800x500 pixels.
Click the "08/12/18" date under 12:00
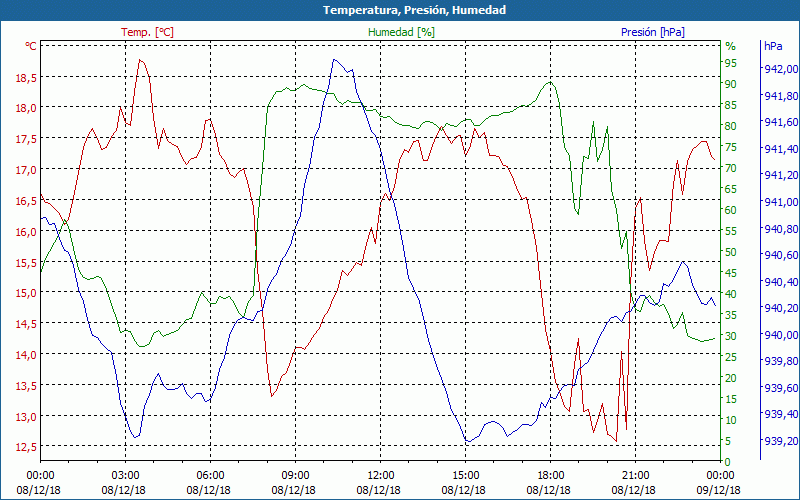(x=379, y=490)
